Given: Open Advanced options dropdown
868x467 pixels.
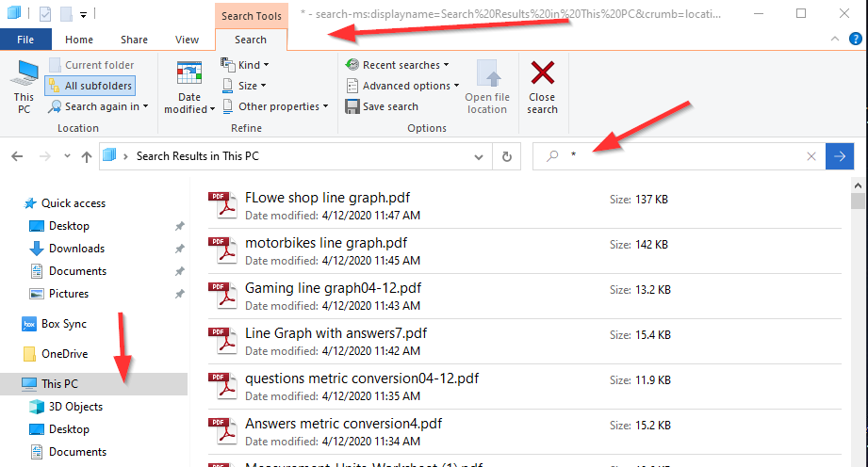Looking at the screenshot, I should tap(403, 86).
